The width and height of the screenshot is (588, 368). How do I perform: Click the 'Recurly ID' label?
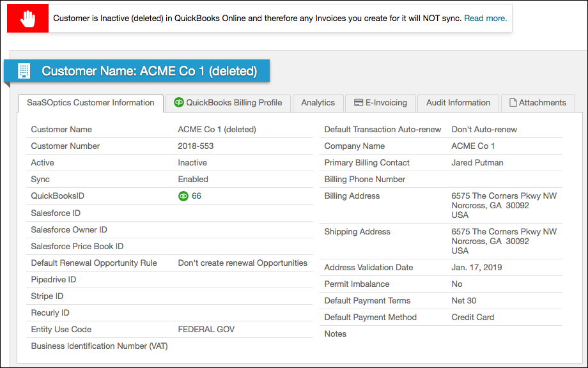click(x=50, y=313)
